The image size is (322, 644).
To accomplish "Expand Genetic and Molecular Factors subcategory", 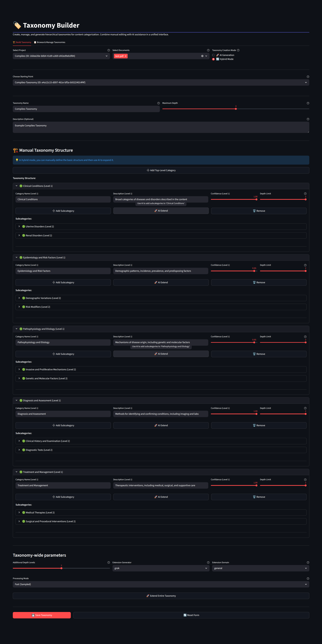I will tap(161, 378).
